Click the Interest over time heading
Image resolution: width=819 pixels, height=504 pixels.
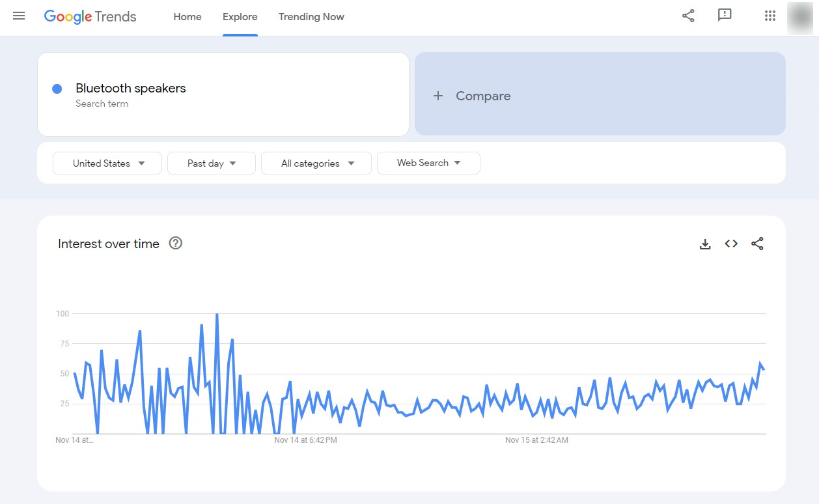pyautogui.click(x=109, y=244)
